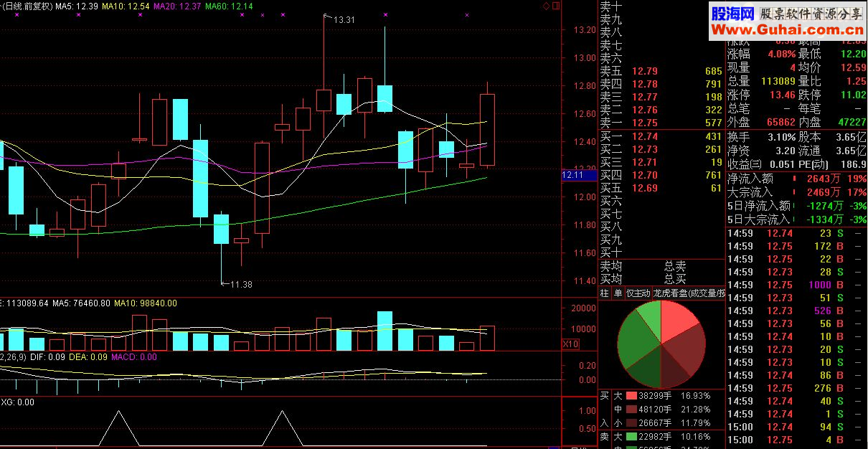Screen dimensions: 868x449
Task: Click the 内盘 value 47227
Action: 851,123
